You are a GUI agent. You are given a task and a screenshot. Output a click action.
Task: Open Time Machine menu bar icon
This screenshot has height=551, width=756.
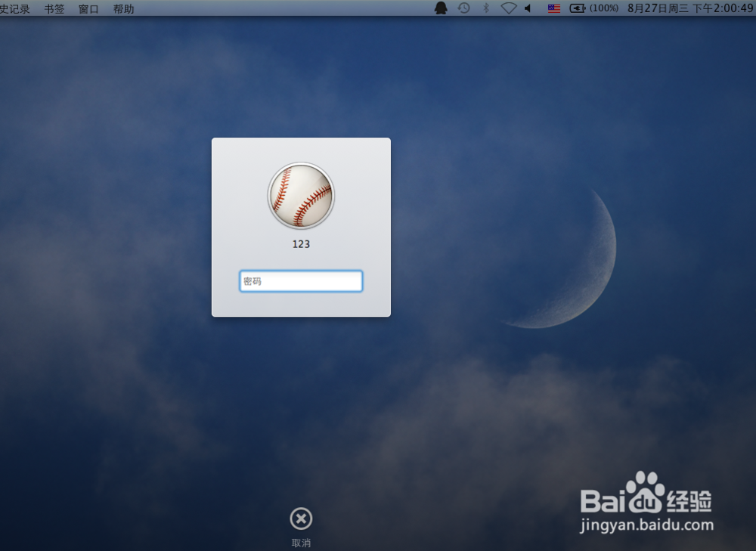pos(464,8)
